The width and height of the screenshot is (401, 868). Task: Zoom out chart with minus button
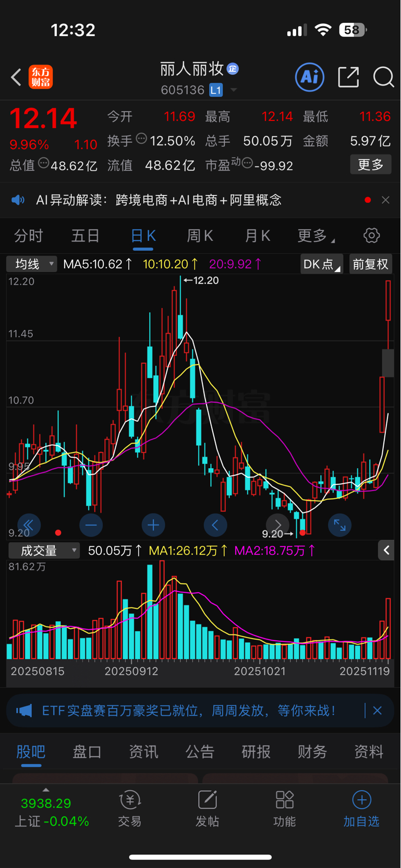coord(91,525)
